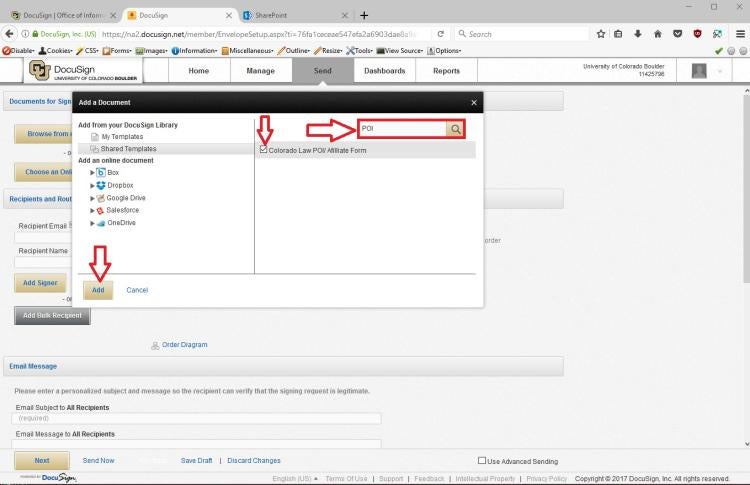Click the Add Signer button
The image size is (750, 485).
tap(40, 283)
